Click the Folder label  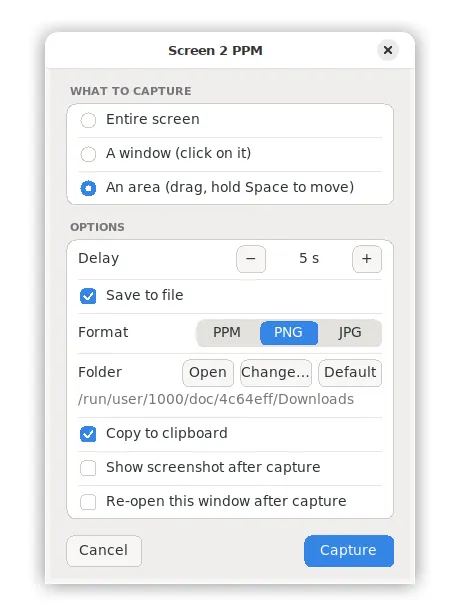(100, 372)
